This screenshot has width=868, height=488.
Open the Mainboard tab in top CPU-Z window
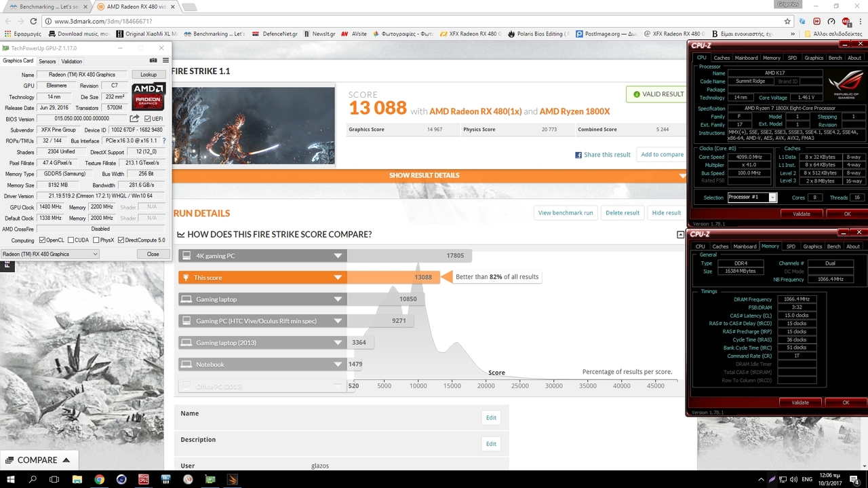[746, 58]
